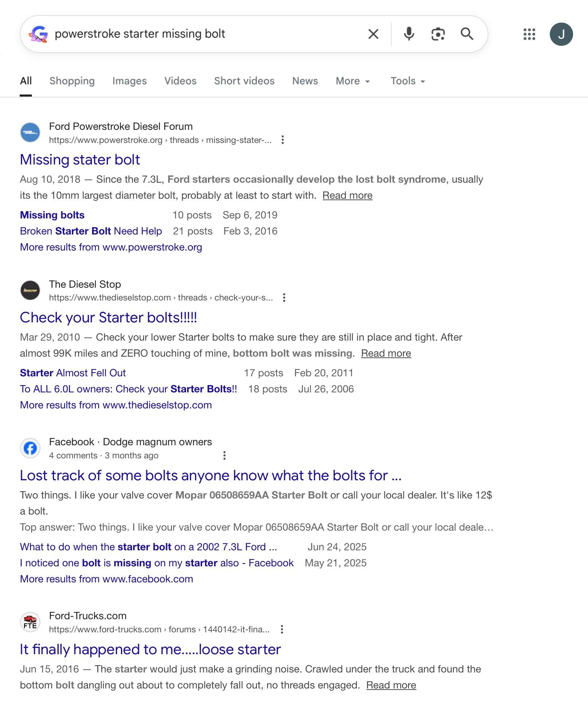
Task: Open the "Missing stater bolt" result
Action: (80, 160)
